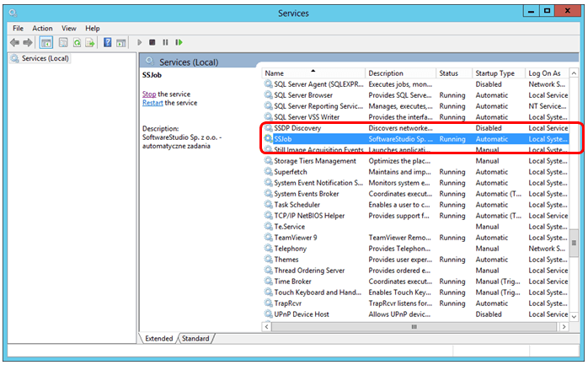Viewport: 588px width, 365px height.
Task: Click the Start Service play icon
Action: (x=140, y=42)
